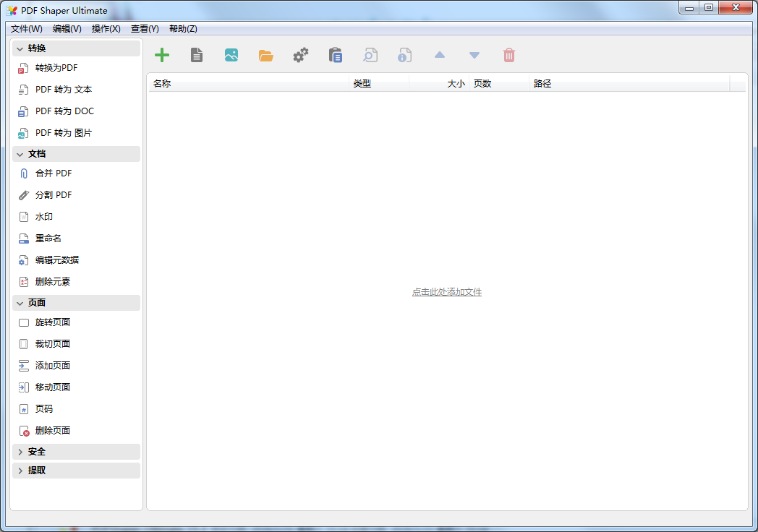
Task: Click the red trash delete icon
Action: point(508,55)
